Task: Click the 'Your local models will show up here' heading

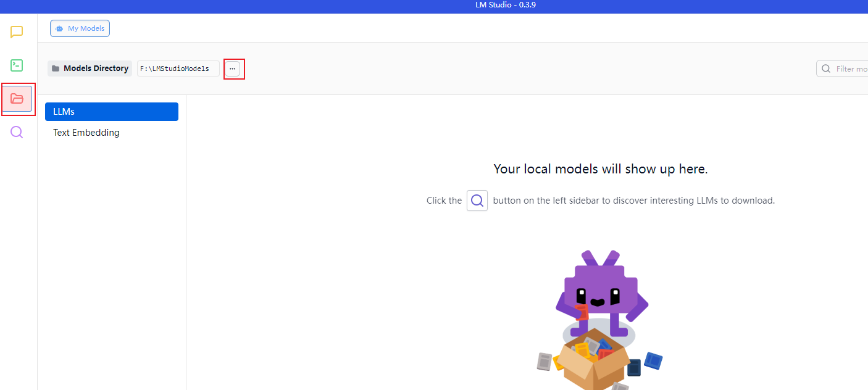Action: tap(600, 169)
